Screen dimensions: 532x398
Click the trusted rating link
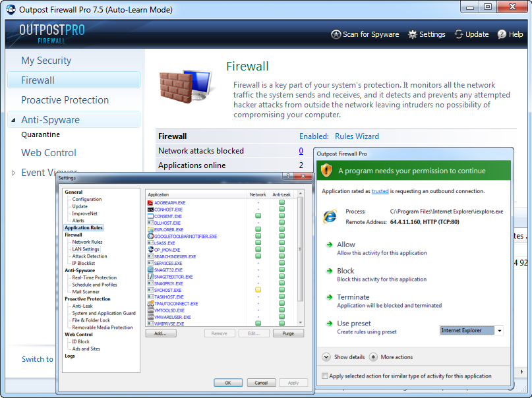[x=380, y=191]
